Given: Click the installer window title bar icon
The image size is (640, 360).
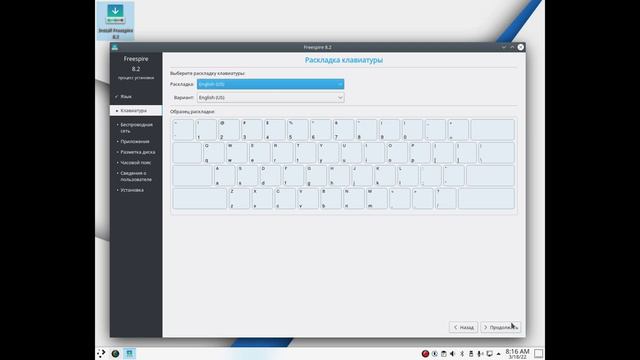Looking at the screenshot, I should tap(115, 47).
